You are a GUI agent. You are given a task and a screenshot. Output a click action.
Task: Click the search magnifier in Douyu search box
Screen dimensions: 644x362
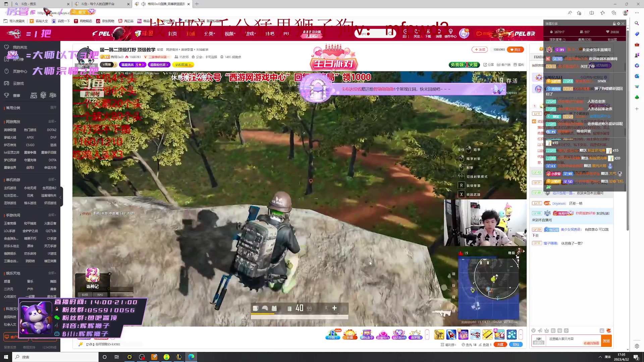(x=390, y=34)
